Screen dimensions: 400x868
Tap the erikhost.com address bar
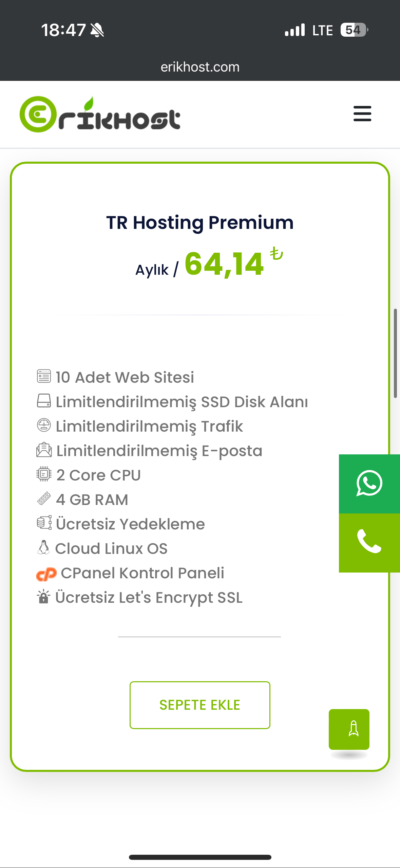click(x=200, y=67)
